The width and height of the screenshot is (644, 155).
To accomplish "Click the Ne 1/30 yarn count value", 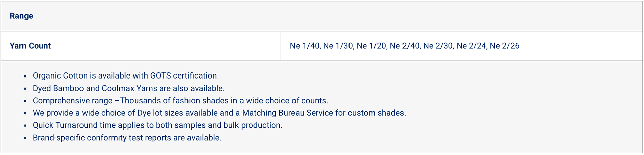I will click(338, 46).
